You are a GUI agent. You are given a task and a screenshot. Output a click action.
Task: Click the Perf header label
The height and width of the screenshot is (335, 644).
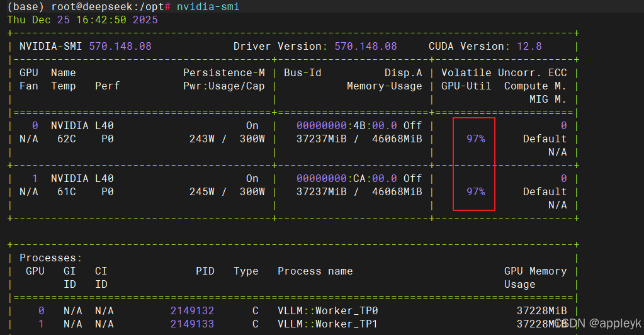[x=107, y=86]
